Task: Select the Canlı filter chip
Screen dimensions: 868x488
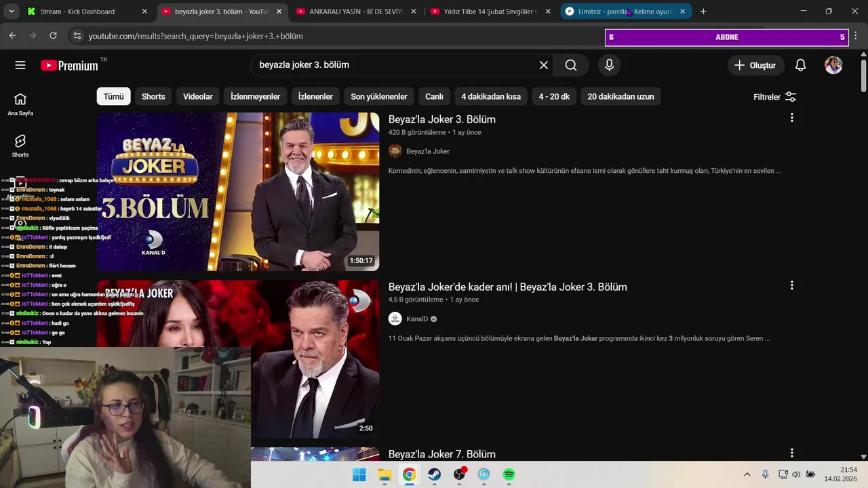Action: [x=434, y=96]
